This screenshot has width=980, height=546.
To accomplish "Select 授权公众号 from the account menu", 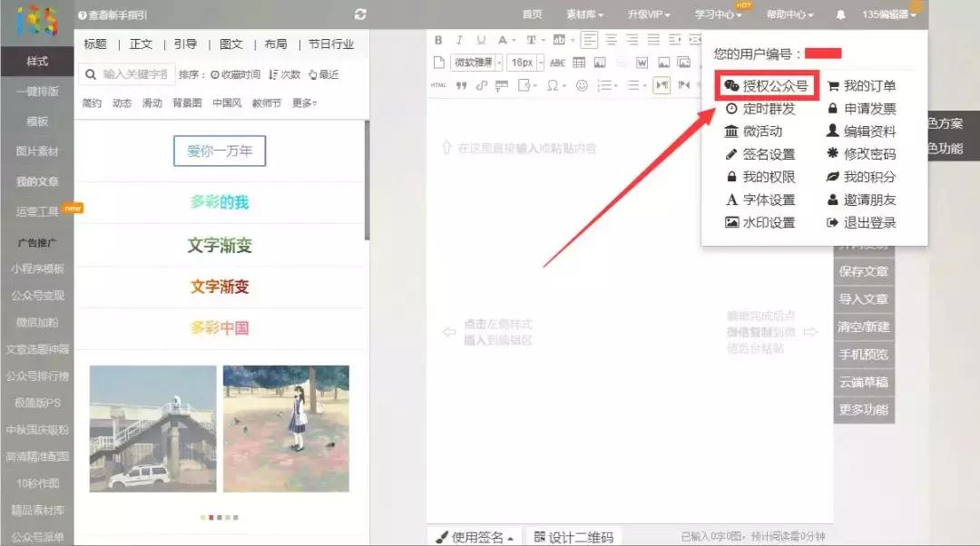I will pyautogui.click(x=774, y=87).
